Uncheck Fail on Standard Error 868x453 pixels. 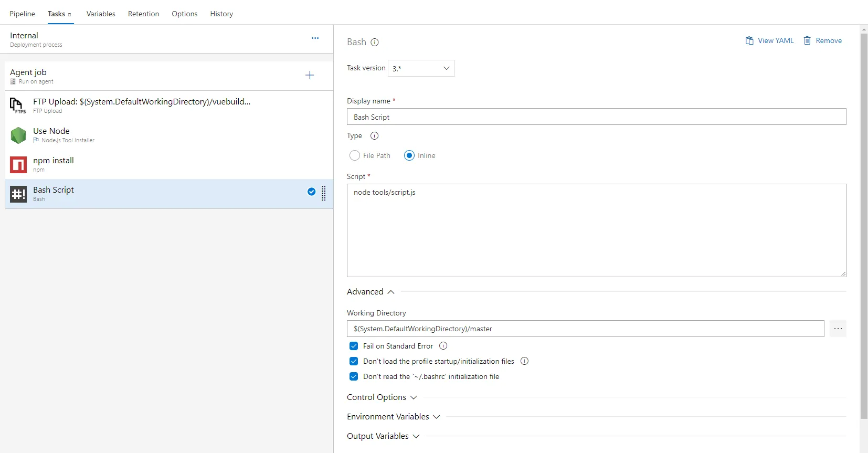(354, 346)
